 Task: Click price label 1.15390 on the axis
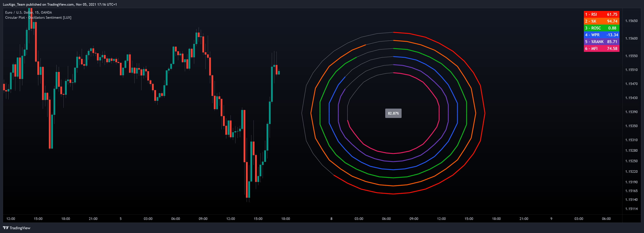point(631,112)
